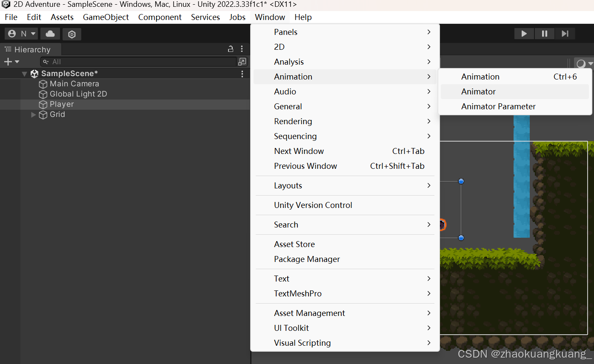594x364 pixels.
Task: Toggle the Hierarchy panel lock icon
Action: pyautogui.click(x=231, y=49)
